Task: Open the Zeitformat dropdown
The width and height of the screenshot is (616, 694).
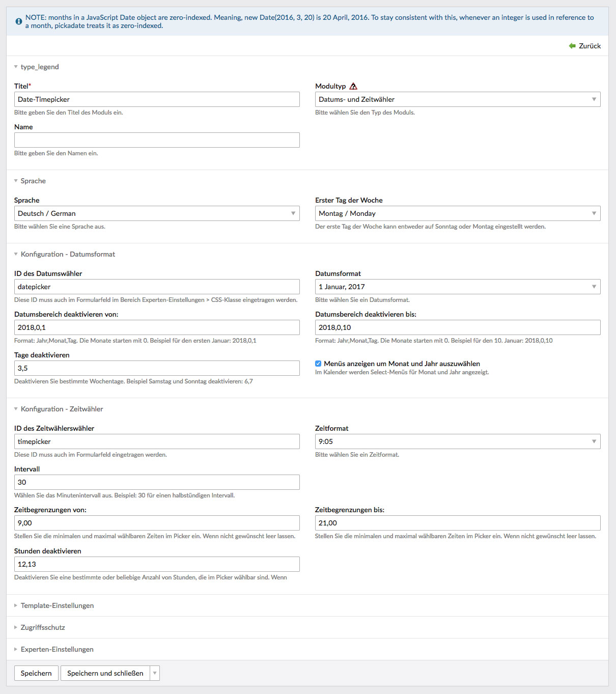Action: [x=457, y=441]
